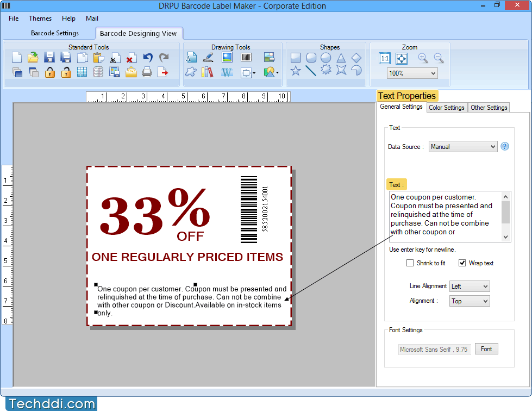Open the File menu
The width and height of the screenshot is (532, 411).
point(14,18)
